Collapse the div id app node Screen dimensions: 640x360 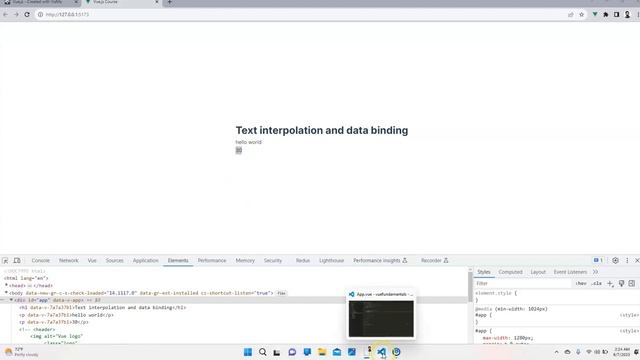11,300
